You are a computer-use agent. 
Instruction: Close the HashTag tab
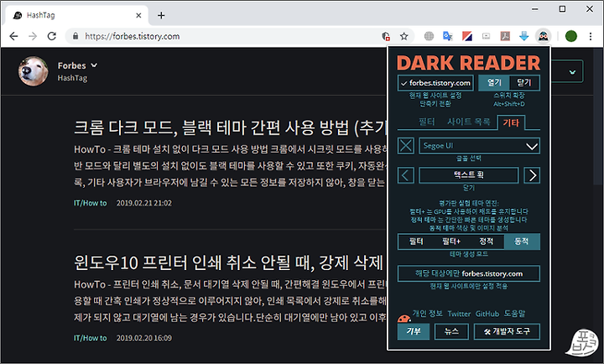click(138, 15)
